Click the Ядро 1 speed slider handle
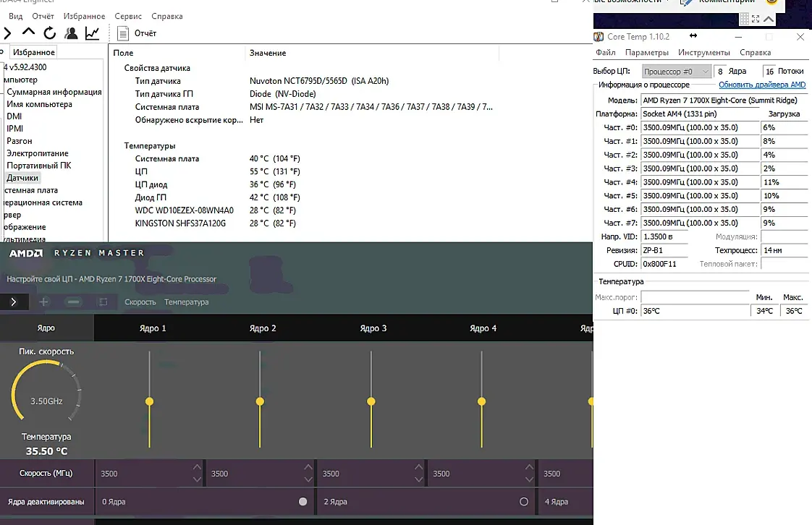812x525 pixels. coord(149,401)
